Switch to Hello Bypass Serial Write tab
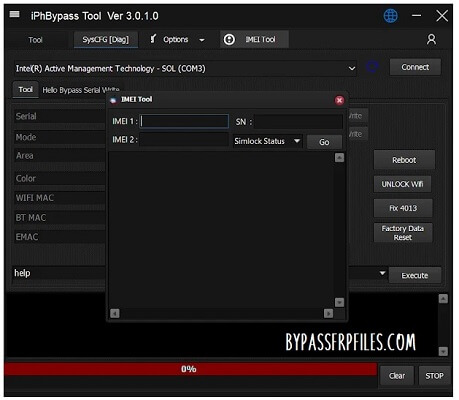Screen dimensions: 459x400 point(81,90)
